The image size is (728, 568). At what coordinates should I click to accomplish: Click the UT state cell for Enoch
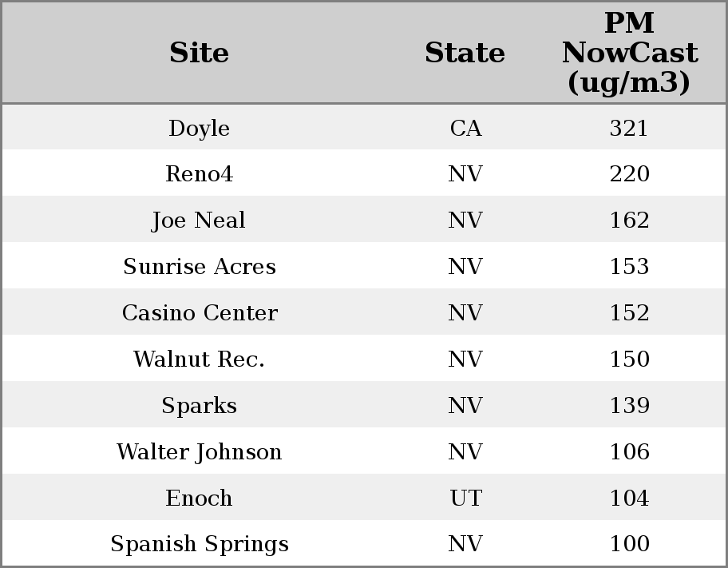(x=465, y=498)
